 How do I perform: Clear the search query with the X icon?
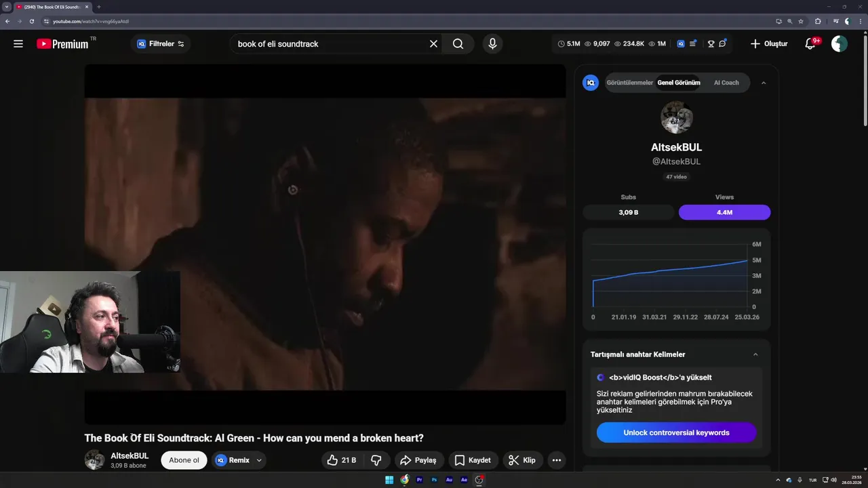coord(433,44)
